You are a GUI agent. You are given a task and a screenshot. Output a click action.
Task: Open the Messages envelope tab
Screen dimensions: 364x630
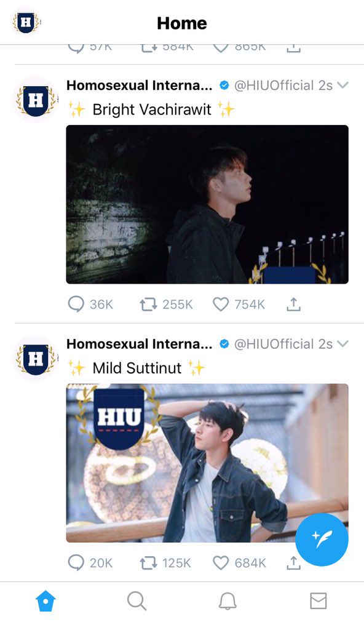pos(318,601)
